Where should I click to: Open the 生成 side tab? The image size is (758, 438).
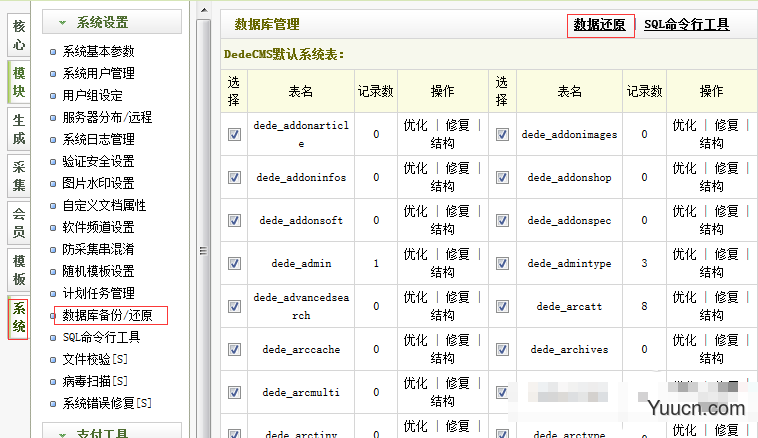[x=19, y=129]
